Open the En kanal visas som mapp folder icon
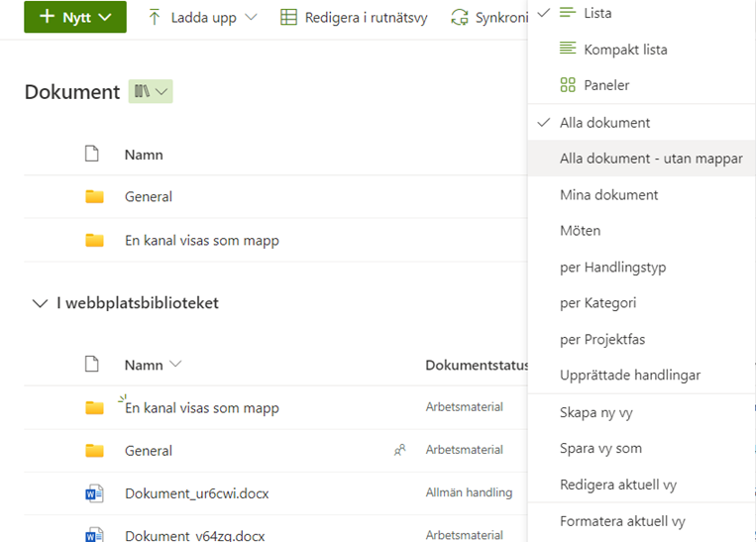Viewport: 756px width, 542px height. (x=94, y=407)
